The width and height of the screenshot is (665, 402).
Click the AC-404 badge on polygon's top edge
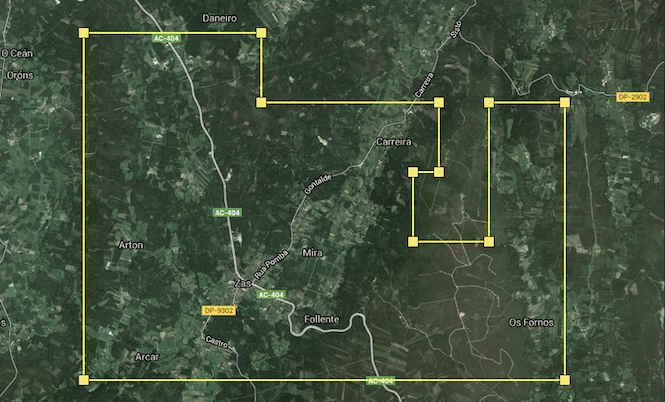pyautogui.click(x=167, y=38)
